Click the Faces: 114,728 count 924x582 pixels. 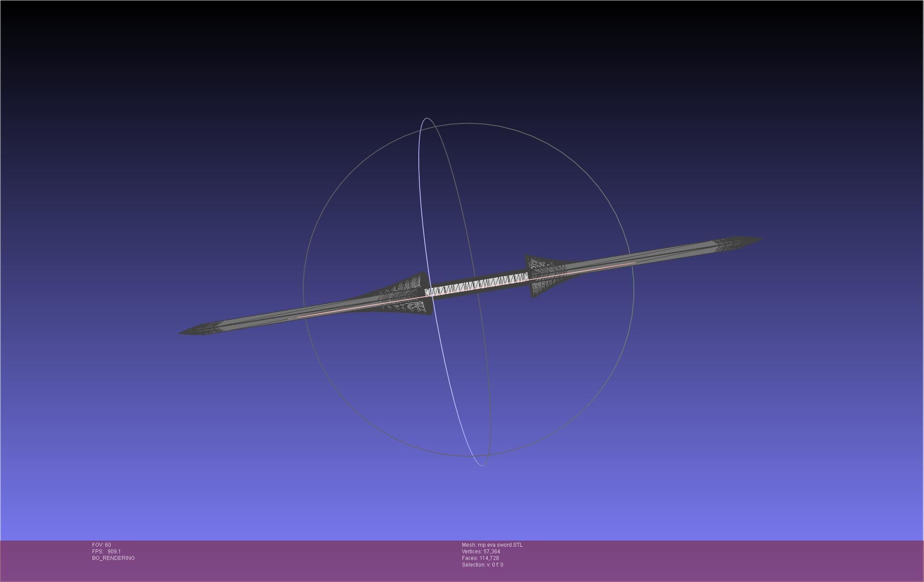(481, 558)
